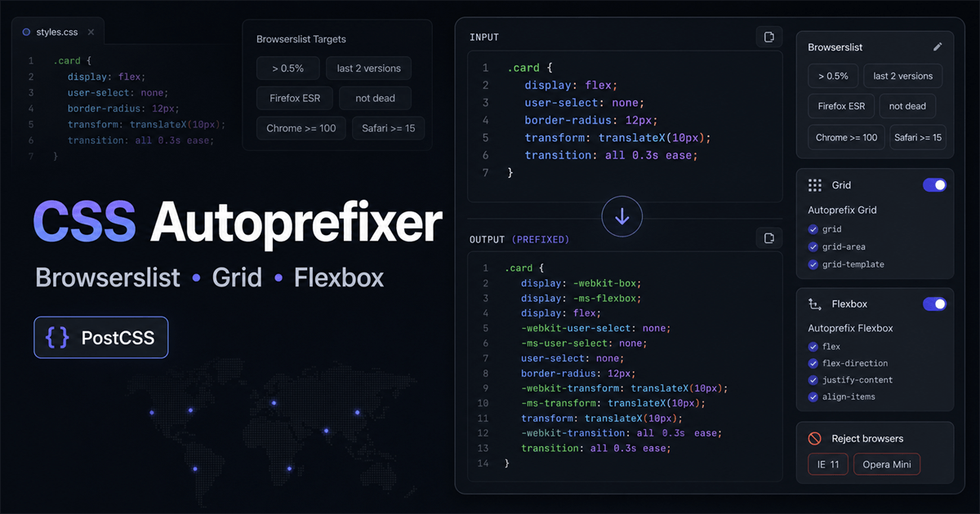980x514 pixels.
Task: Remove the IE 11 rejected browser chip
Action: point(828,465)
